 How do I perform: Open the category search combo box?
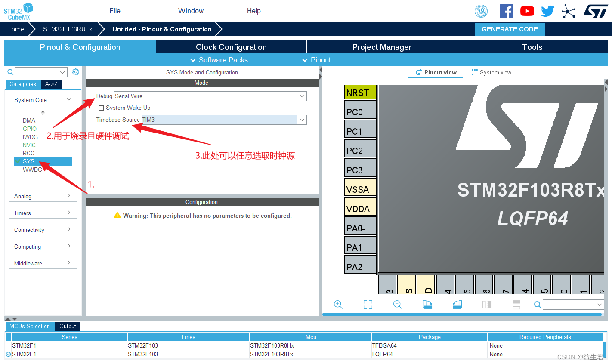pos(41,72)
